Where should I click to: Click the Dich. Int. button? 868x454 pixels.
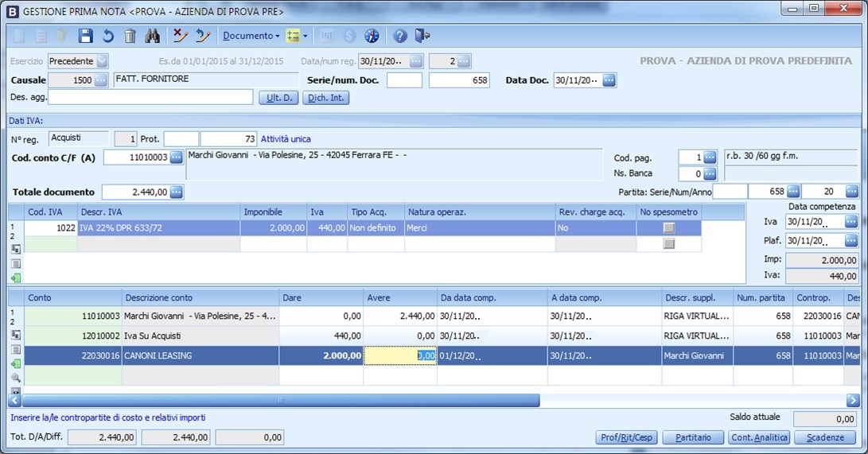tap(325, 98)
